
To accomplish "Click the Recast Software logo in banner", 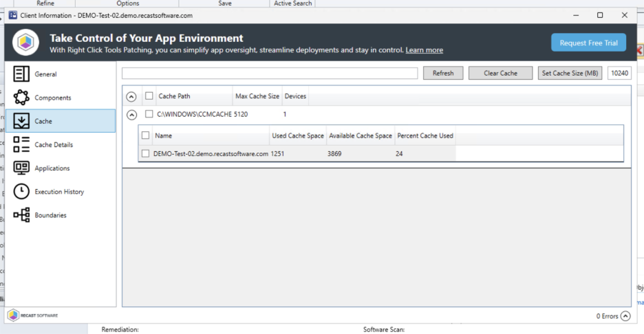I will [26, 43].
